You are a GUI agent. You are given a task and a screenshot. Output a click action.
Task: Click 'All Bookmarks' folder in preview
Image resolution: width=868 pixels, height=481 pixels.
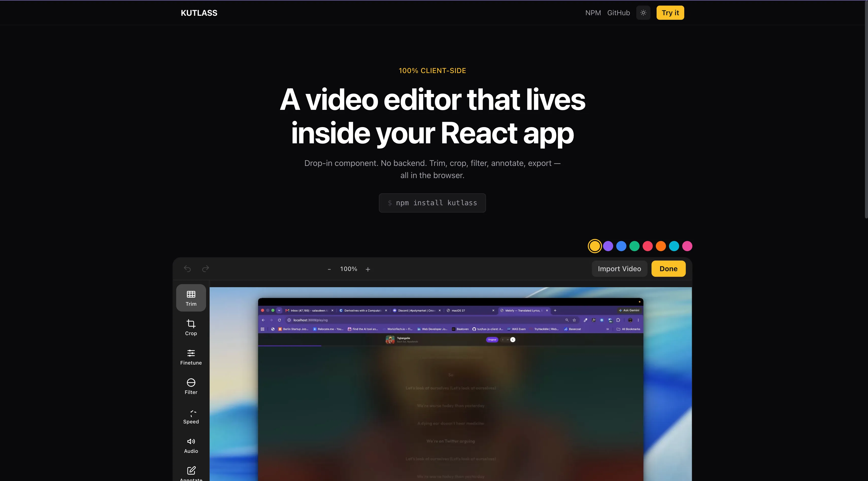(x=628, y=329)
